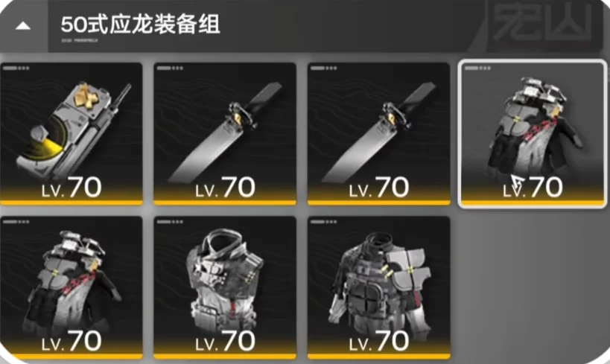Click rarity dots on the highlighted jacket card

coord(477,68)
